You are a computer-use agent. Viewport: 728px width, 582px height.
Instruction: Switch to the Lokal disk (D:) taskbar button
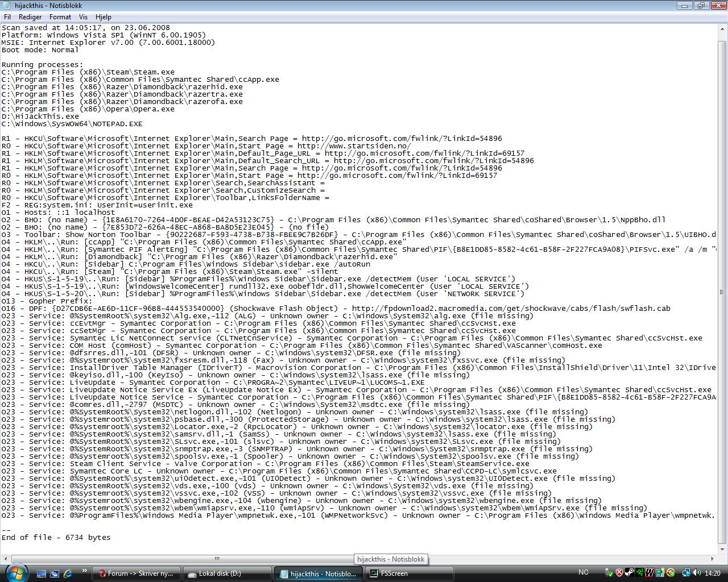tap(227, 573)
